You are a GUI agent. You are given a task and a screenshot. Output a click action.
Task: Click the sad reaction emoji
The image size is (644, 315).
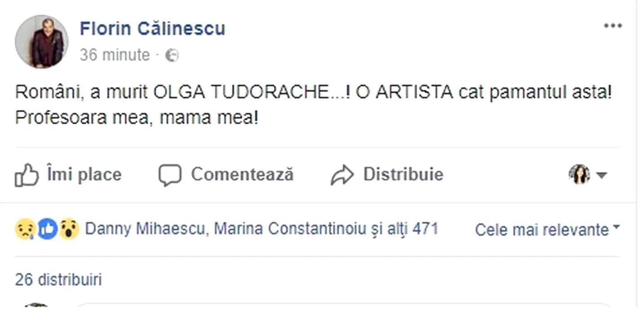tap(25, 229)
